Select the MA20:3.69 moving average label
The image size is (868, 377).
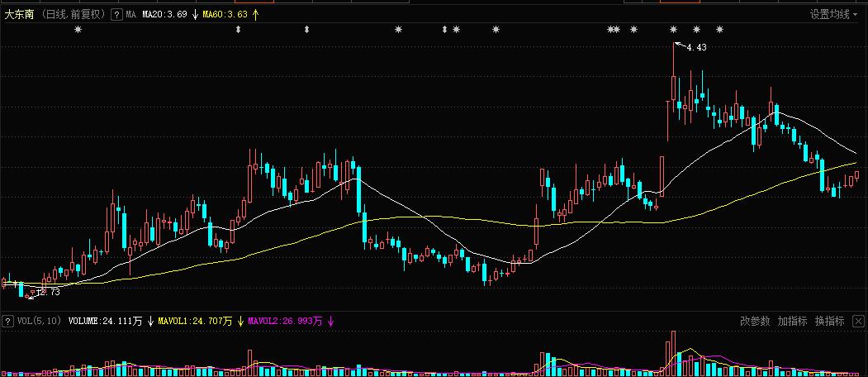164,15
